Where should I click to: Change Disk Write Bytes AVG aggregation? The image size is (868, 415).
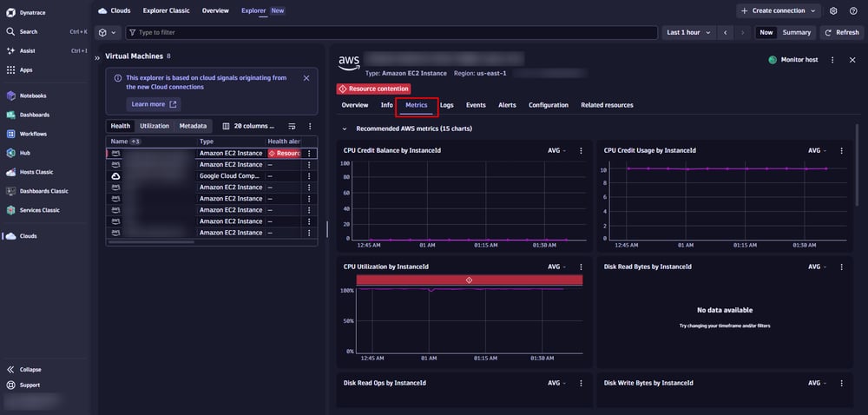pos(817,383)
